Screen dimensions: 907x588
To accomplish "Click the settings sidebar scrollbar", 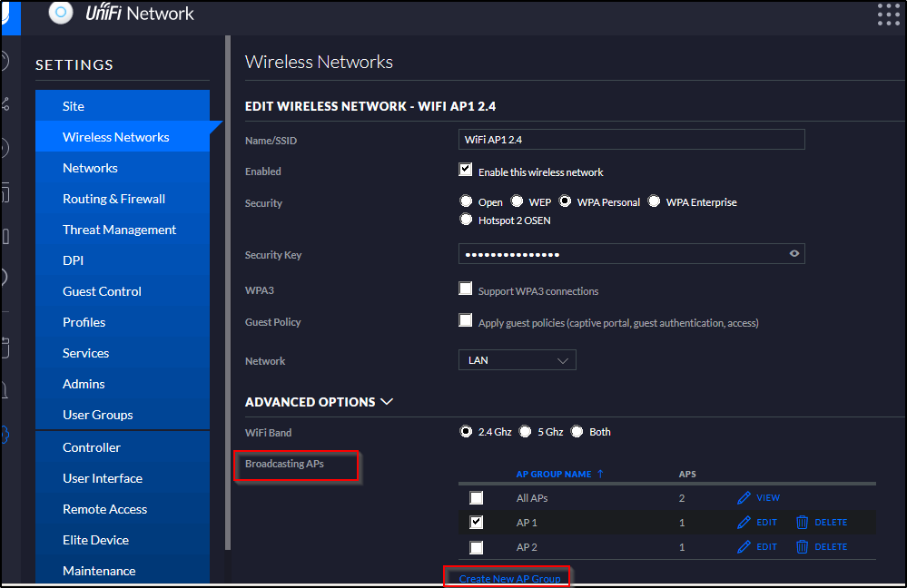I will [x=228, y=292].
